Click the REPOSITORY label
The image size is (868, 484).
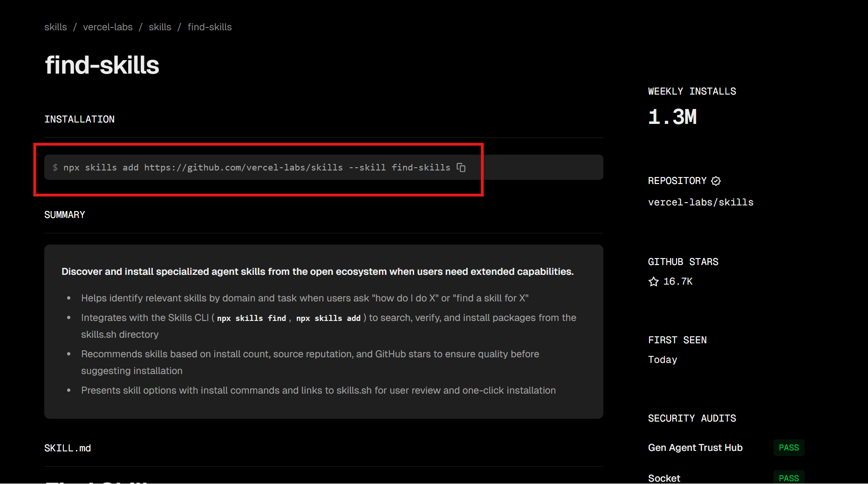(677, 181)
